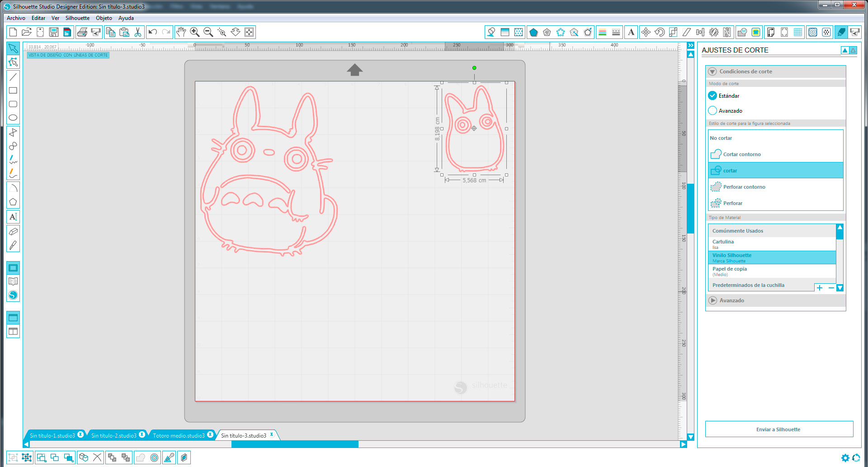Activate the Text tool in left toolbar
Viewport: 868px width, 467px height.
click(x=13, y=217)
